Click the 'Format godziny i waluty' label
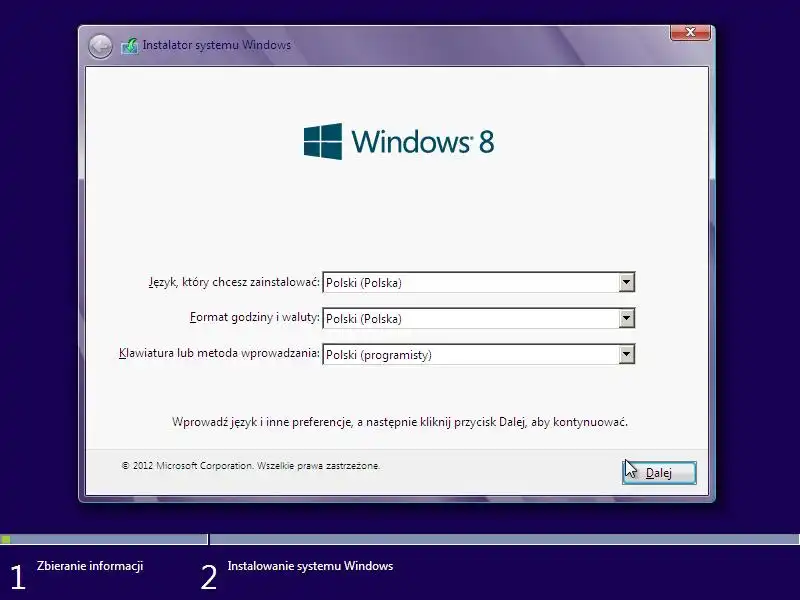The image size is (800, 600). tap(255, 317)
